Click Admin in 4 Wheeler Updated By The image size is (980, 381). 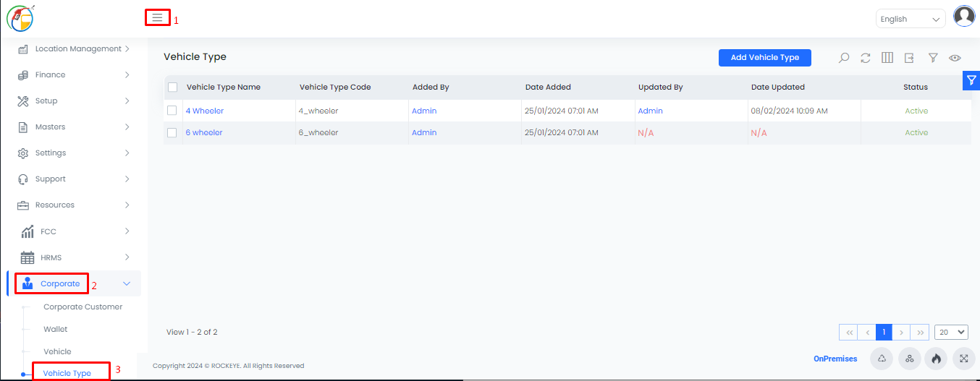tap(650, 111)
